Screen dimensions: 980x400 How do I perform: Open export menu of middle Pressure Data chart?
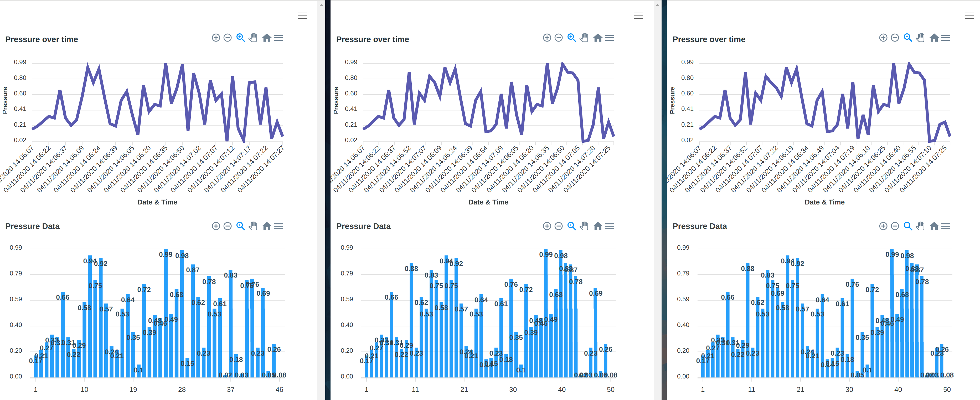610,226
